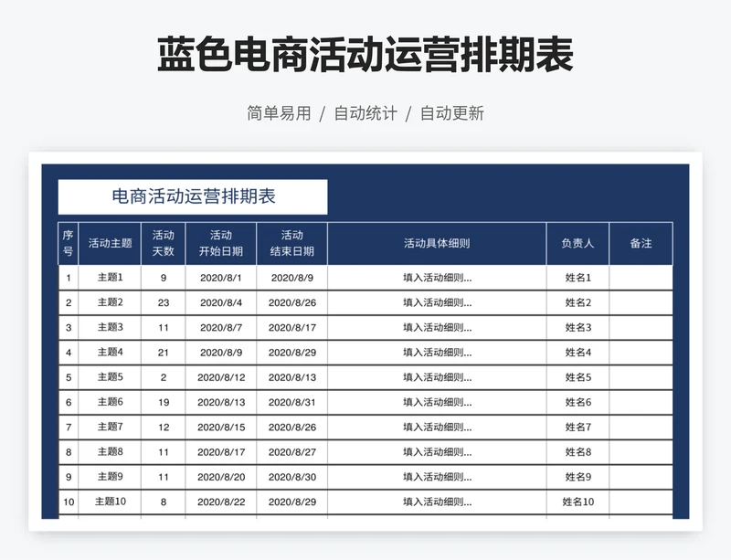Click the 活动天数 column header
Screen dimensions: 731x560
(164, 243)
